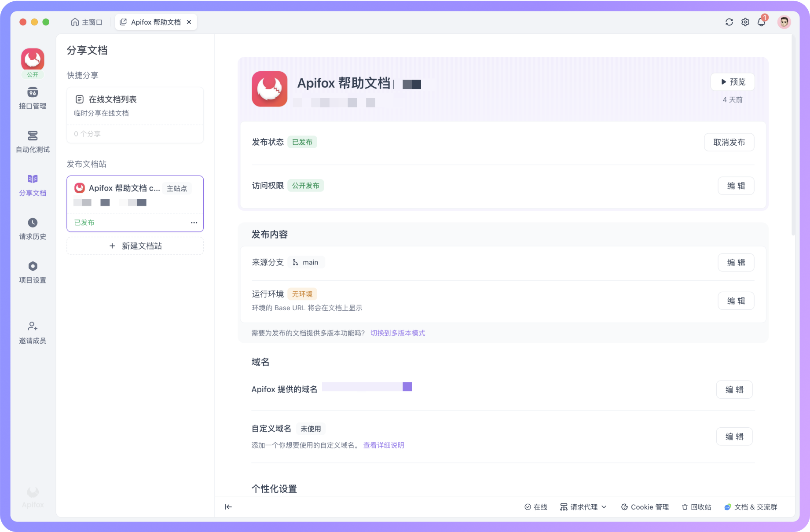Click the main branch tag
This screenshot has width=810, height=532.
pyautogui.click(x=306, y=262)
